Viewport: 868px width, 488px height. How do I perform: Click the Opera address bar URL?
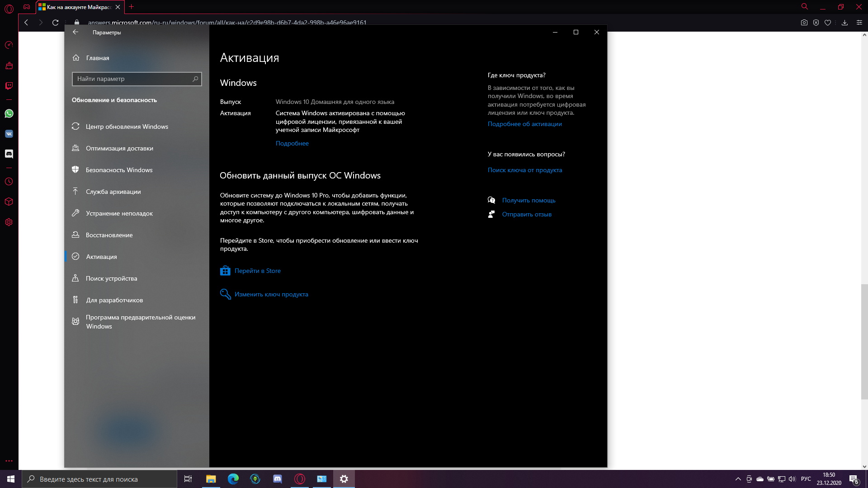227,23
